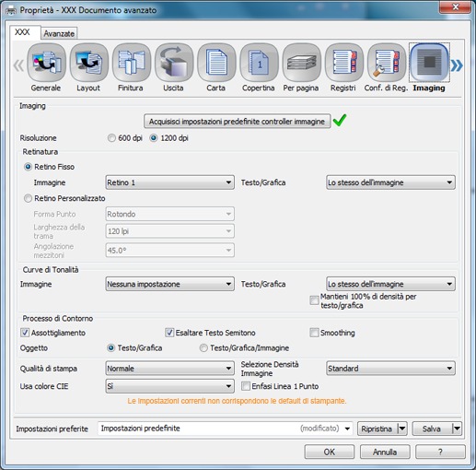Select the Layout icon
The height and width of the screenshot is (470, 476).
click(89, 63)
